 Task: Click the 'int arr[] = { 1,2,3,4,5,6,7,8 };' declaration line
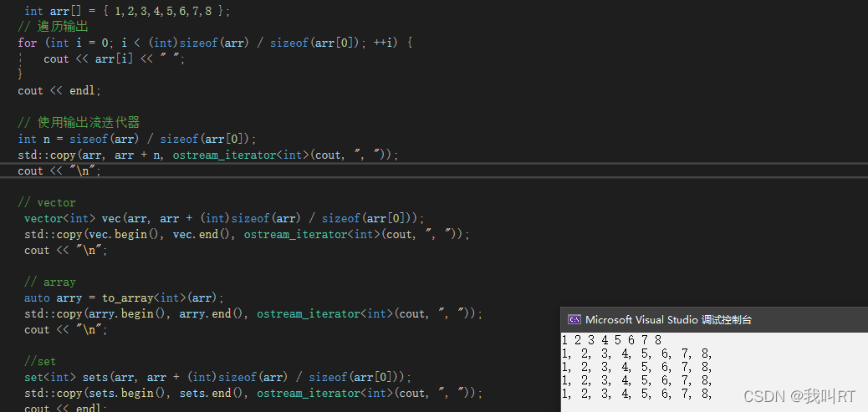coord(129,11)
